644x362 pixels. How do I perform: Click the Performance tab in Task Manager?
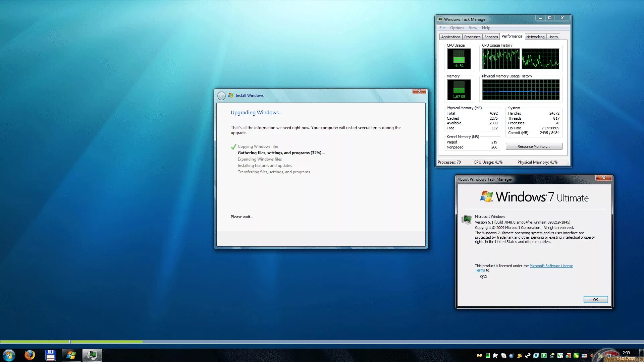512,36
